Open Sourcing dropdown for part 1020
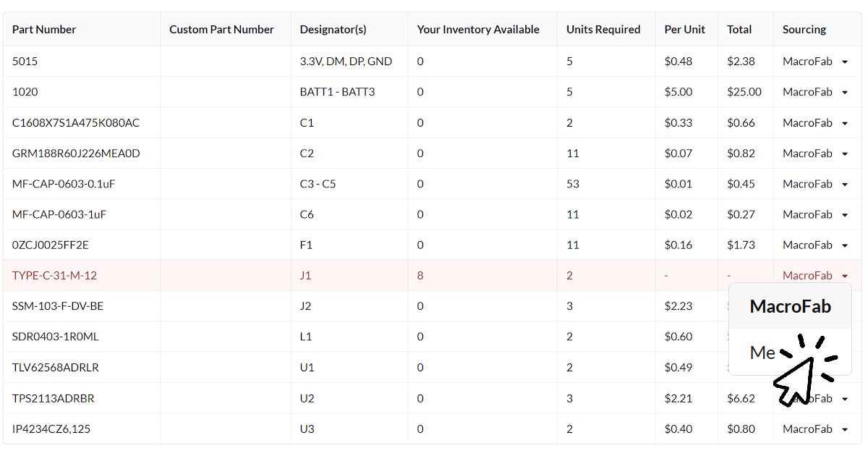This screenshot has height=456, width=868. point(844,93)
